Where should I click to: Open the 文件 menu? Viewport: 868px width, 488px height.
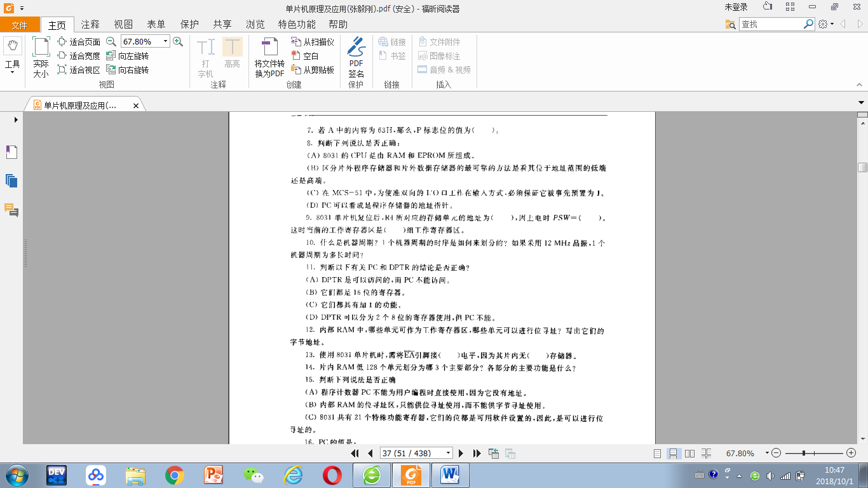[20, 25]
